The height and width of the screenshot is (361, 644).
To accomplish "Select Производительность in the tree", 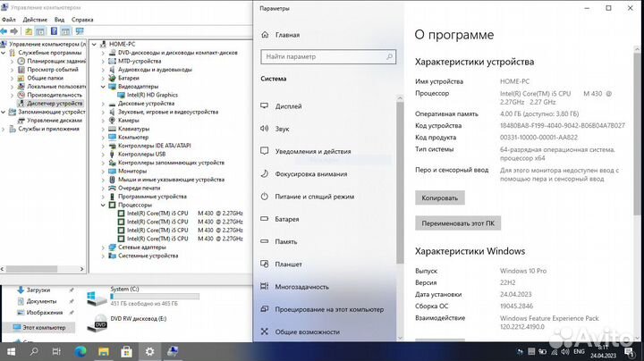I will (55, 95).
